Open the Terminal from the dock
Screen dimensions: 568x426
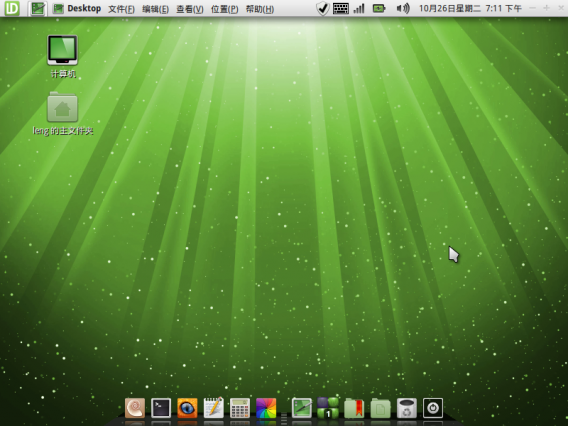coord(161,408)
